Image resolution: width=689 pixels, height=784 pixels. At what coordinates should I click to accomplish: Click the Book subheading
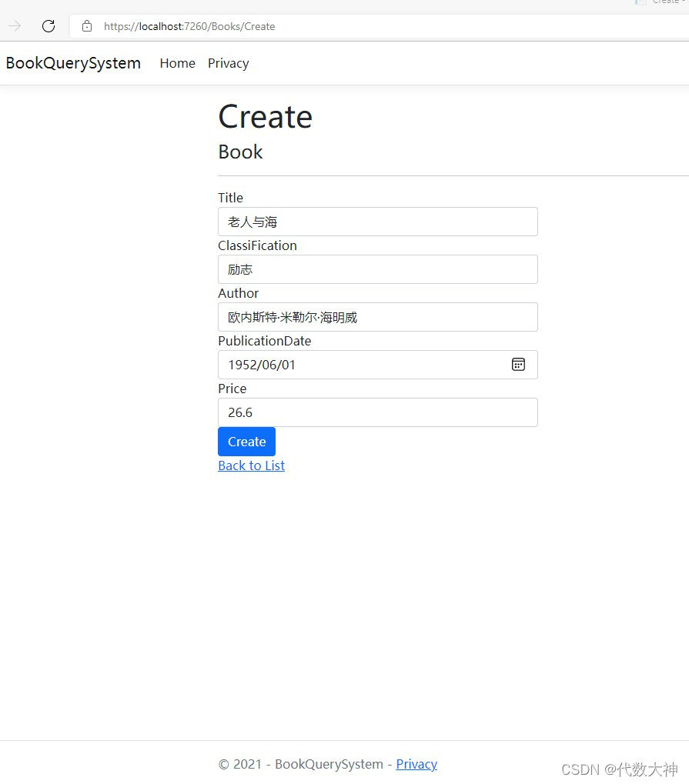[240, 152]
